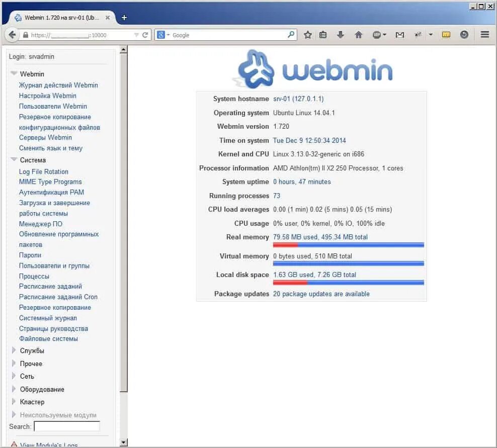Click the Real memory usage bar
Screen dimensions: 497x448
pyautogui.click(x=348, y=244)
